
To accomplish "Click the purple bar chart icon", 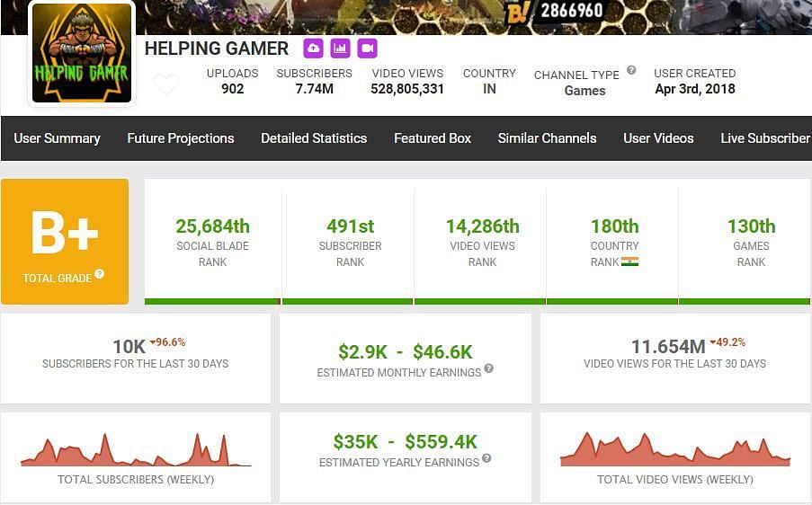I will 340,49.
